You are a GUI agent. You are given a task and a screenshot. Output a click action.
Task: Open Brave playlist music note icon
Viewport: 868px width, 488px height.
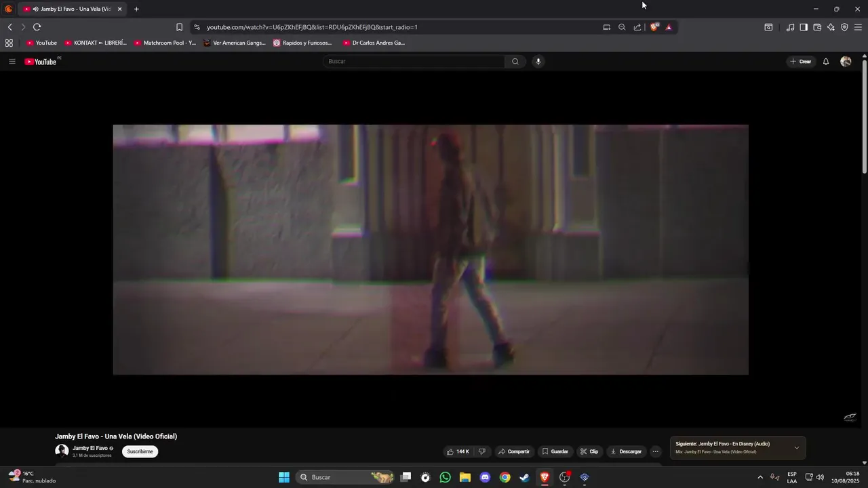(x=790, y=27)
